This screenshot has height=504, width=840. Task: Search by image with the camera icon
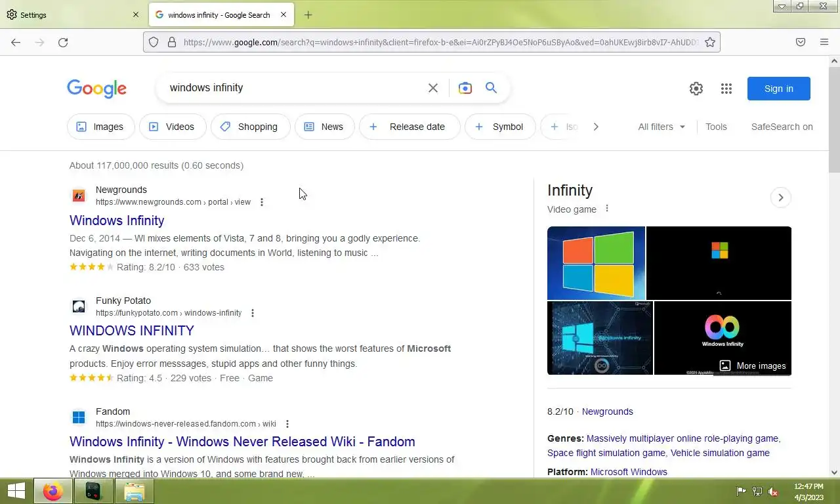point(465,88)
